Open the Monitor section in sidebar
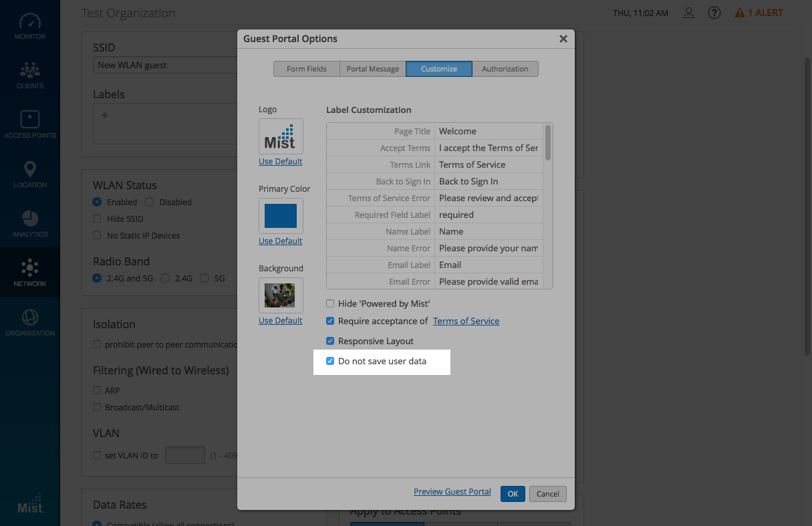812x526 pixels. tap(30, 26)
